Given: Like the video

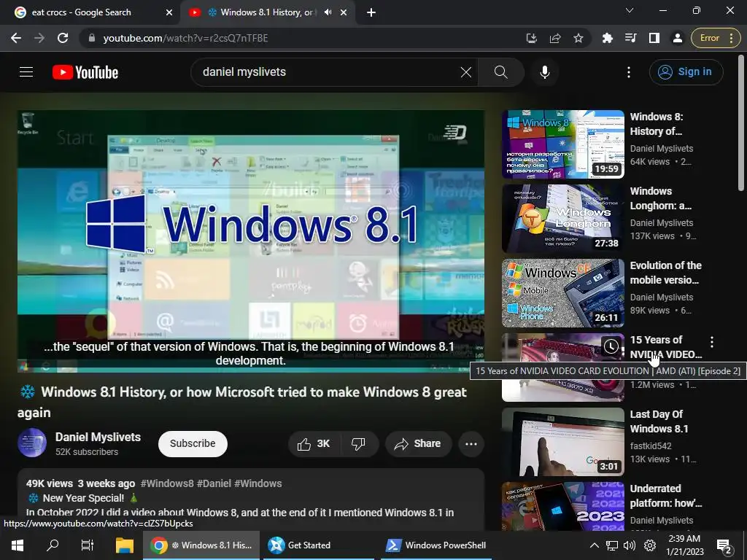Looking at the screenshot, I should coord(314,444).
